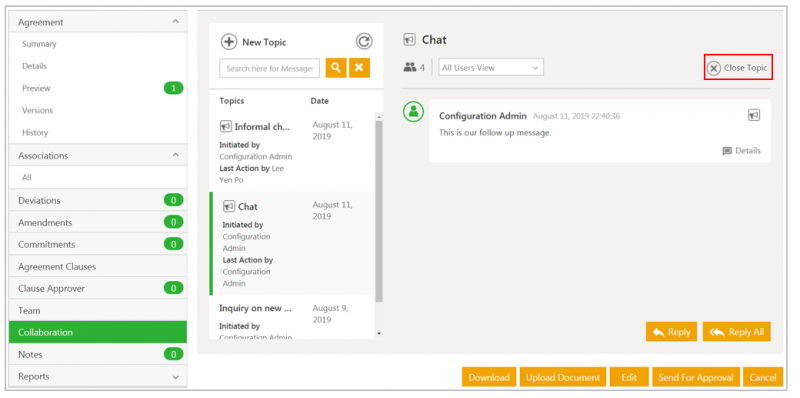The width and height of the screenshot is (800, 398).
Task: Click the Date column header
Action: (319, 101)
